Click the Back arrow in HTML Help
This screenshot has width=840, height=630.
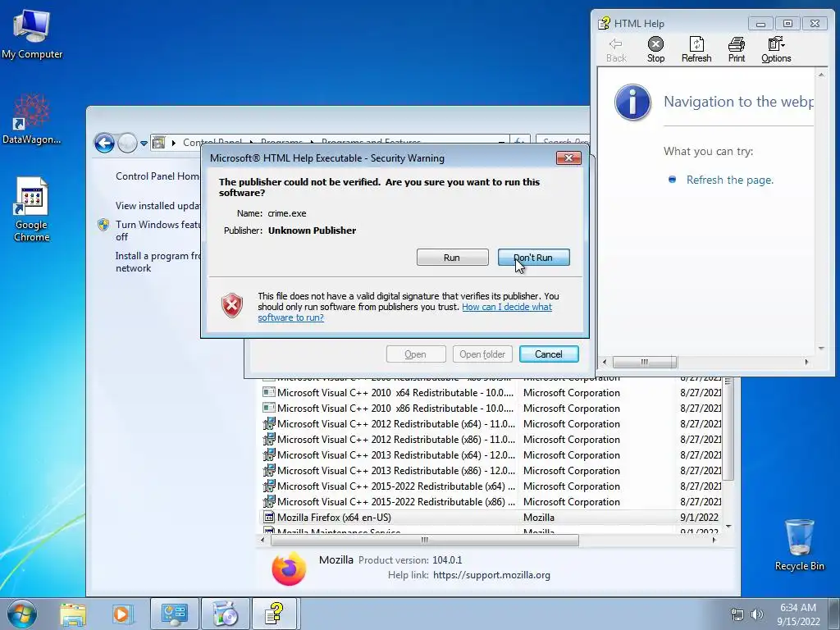(x=616, y=49)
